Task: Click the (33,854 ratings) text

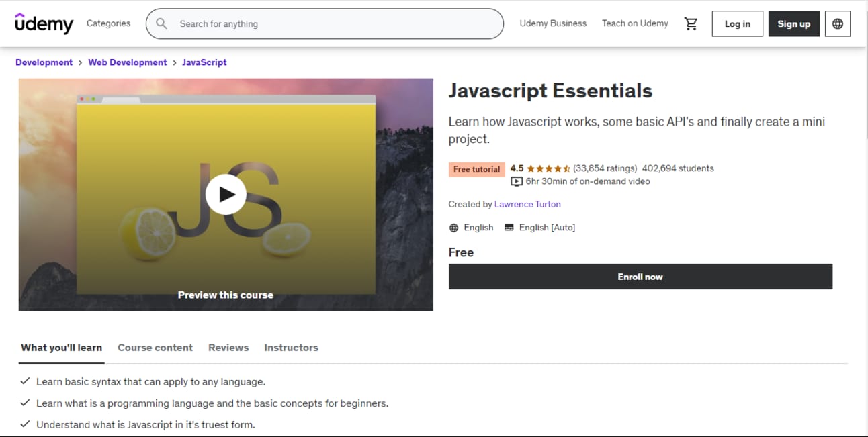Action: coord(605,168)
